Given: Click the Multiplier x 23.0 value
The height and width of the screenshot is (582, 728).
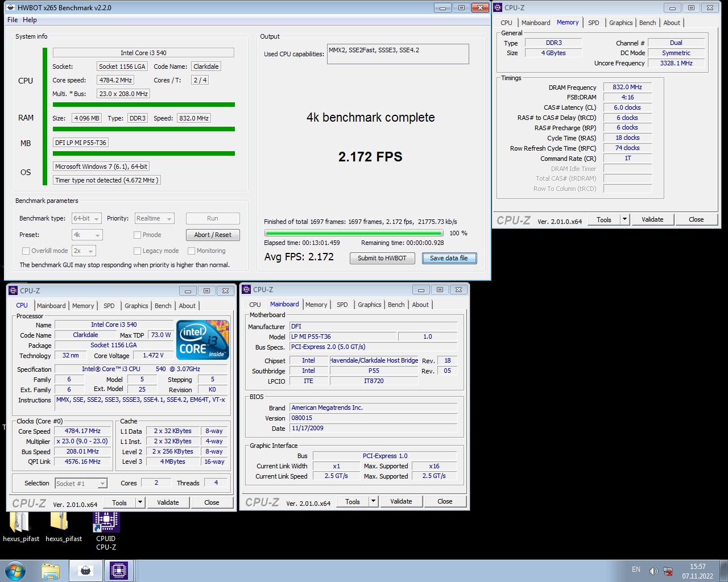Looking at the screenshot, I should (x=82, y=441).
